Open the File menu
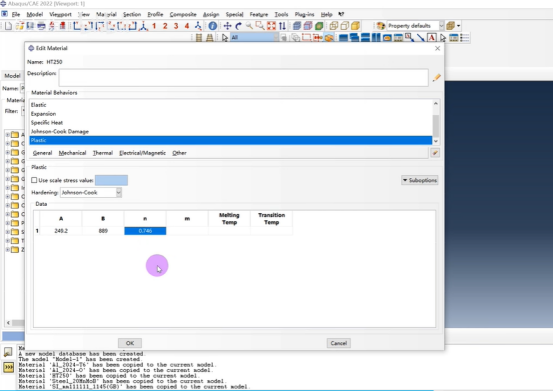554x392 pixels. coord(16,14)
